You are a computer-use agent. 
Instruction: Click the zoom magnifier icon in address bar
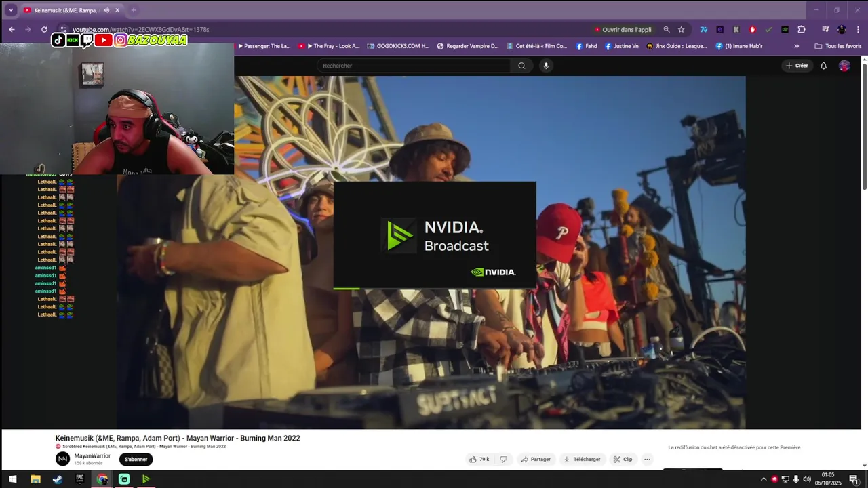tap(667, 29)
